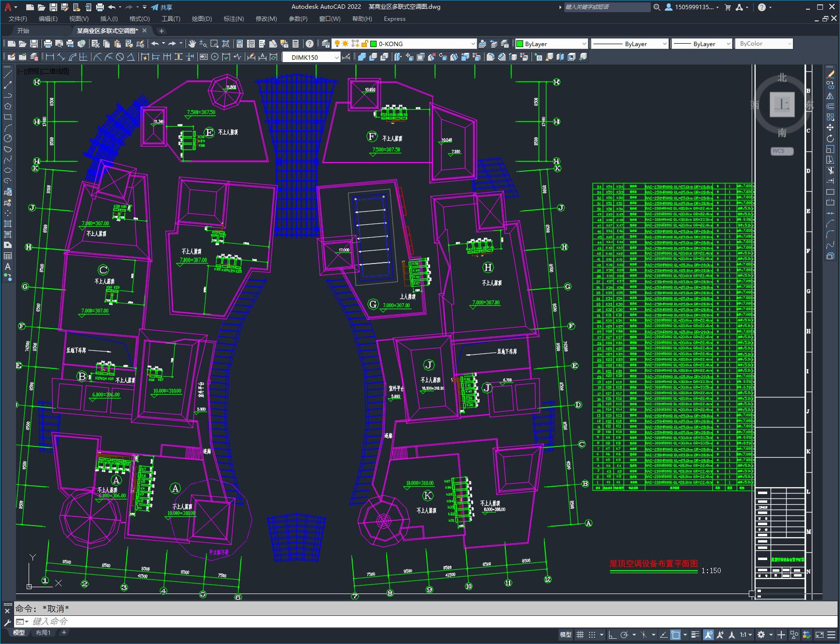Toggle annotation visibility

coord(708,634)
